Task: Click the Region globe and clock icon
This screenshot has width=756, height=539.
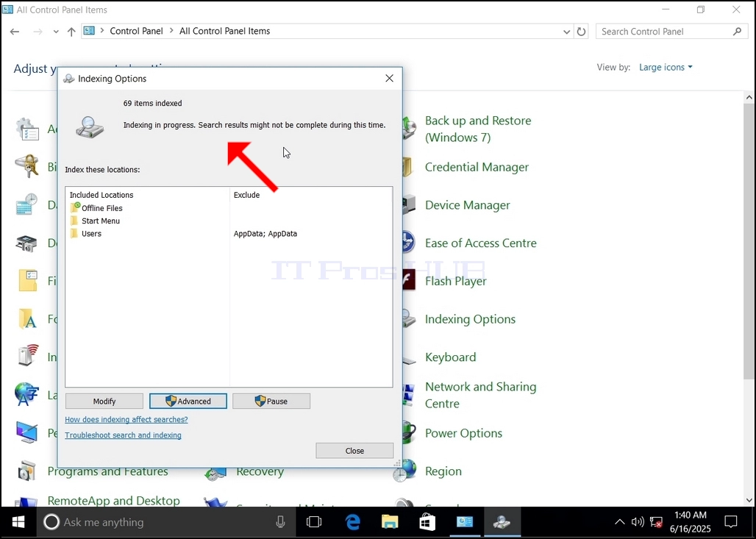Action: pyautogui.click(x=404, y=471)
